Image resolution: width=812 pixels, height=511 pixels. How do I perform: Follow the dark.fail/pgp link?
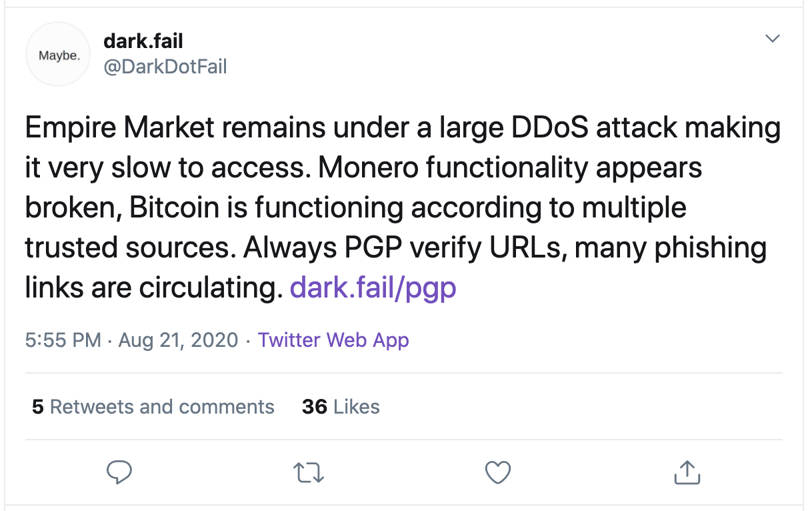tap(373, 287)
